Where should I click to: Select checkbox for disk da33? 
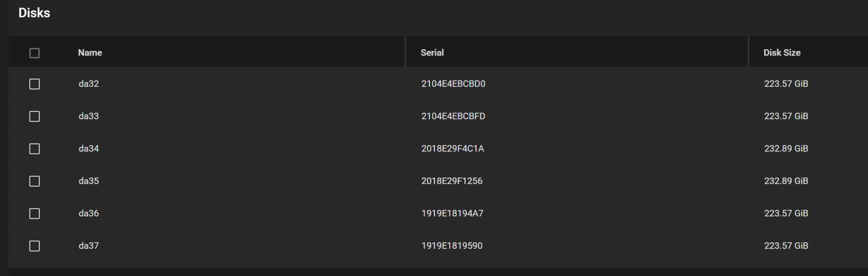pyautogui.click(x=34, y=117)
